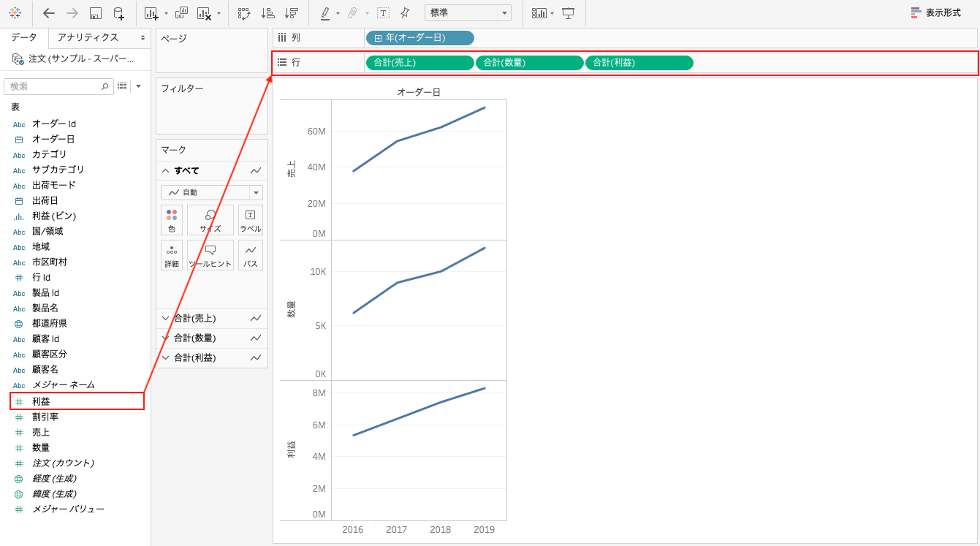Open the 自動 mark type dropdown

212,192
